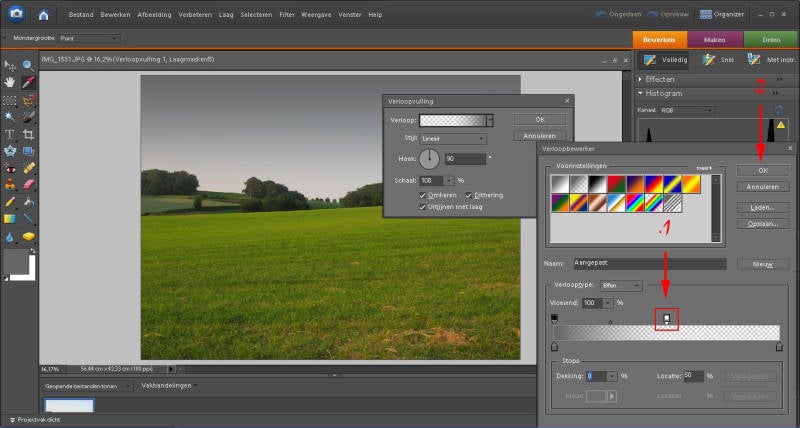Toggle the Omkeren checkbox
The height and width of the screenshot is (428, 800).
tap(423, 195)
